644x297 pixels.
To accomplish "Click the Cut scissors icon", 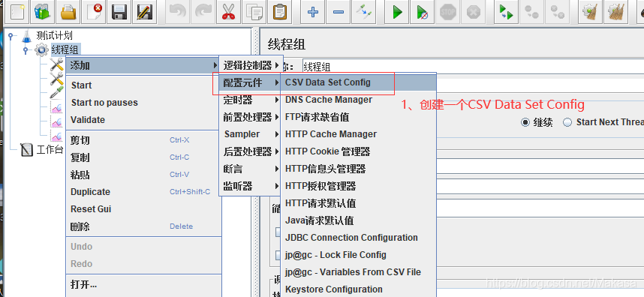I will pos(228,12).
